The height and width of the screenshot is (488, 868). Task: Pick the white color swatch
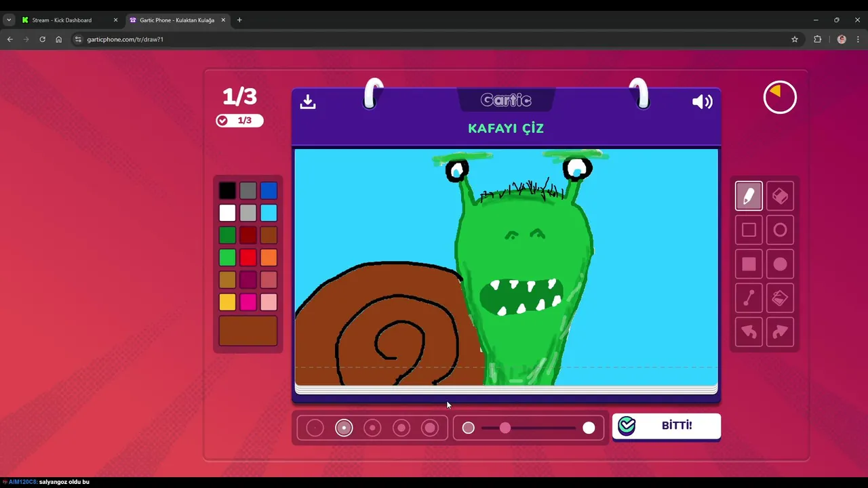tap(227, 213)
